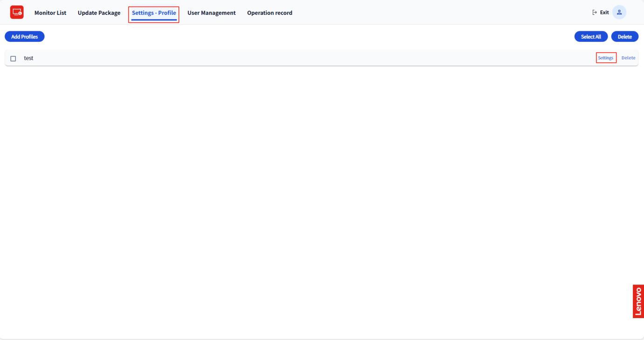Image resolution: width=644 pixels, height=340 pixels.
Task: Switch to the Monitor List tab
Action: pos(50,13)
